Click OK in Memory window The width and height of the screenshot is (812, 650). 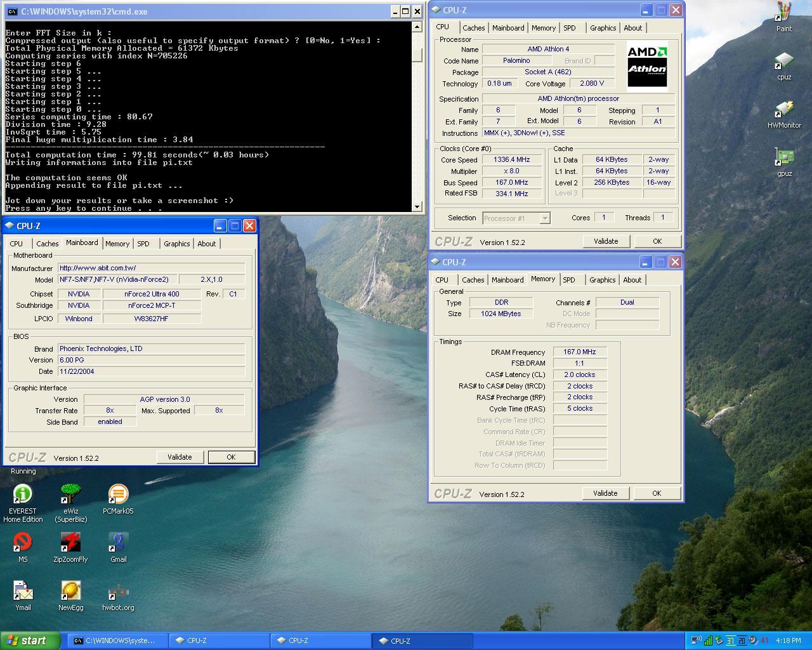[x=657, y=493]
